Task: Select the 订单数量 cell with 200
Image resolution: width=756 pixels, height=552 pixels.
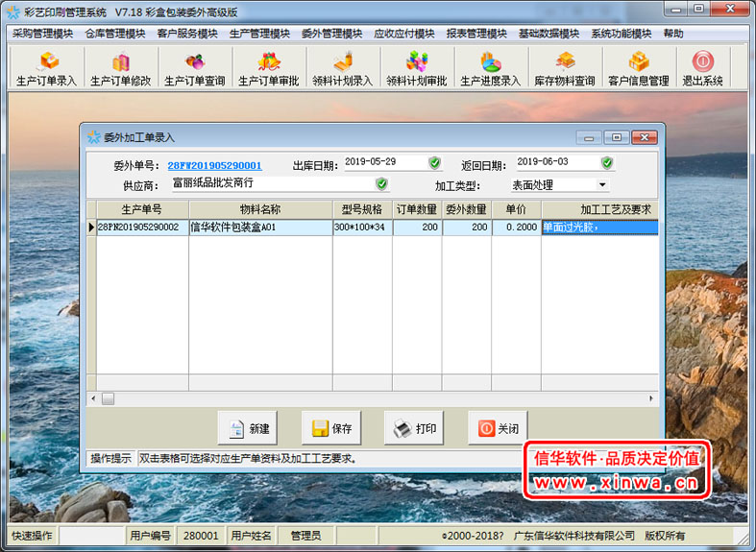Action: pos(417,228)
